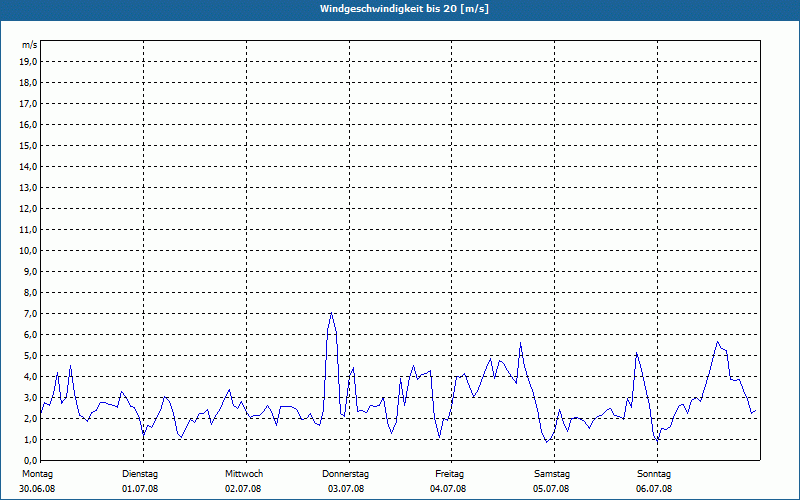Click the 2,0 y-axis value
Image resolution: width=800 pixels, height=500 pixels.
click(30, 418)
